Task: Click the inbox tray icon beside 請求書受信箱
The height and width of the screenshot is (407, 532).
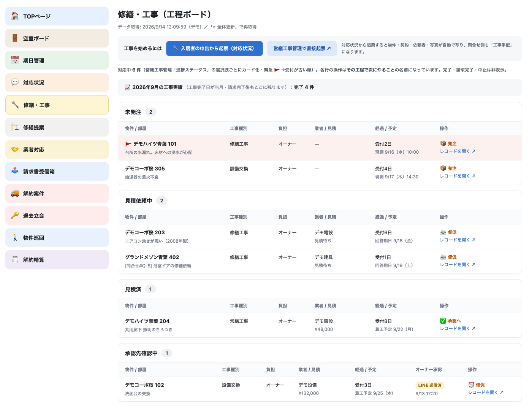Action: 15,171
